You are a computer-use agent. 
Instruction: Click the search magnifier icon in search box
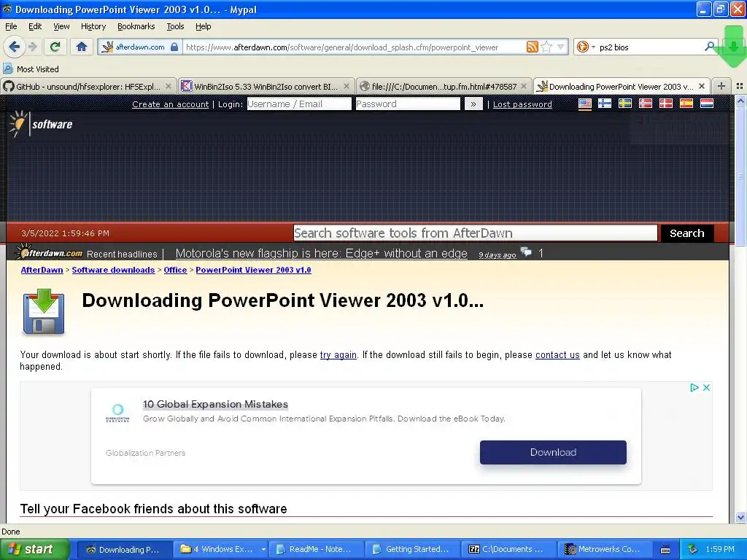click(709, 47)
